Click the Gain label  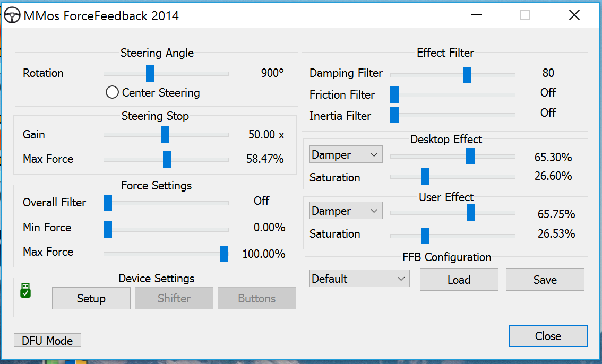(34, 135)
